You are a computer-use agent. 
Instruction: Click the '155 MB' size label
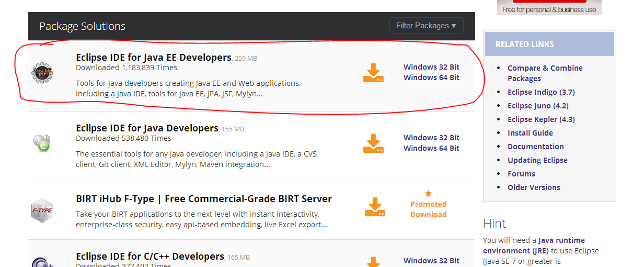(233, 129)
